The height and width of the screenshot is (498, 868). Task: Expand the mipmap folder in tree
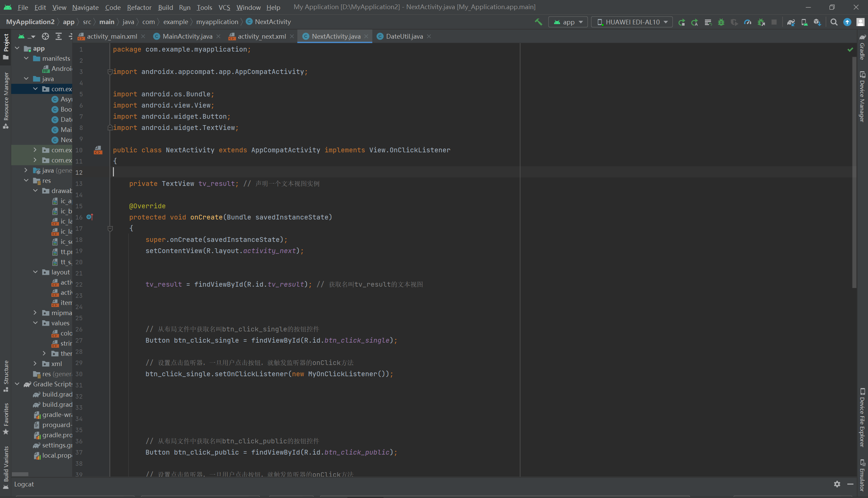coord(35,313)
